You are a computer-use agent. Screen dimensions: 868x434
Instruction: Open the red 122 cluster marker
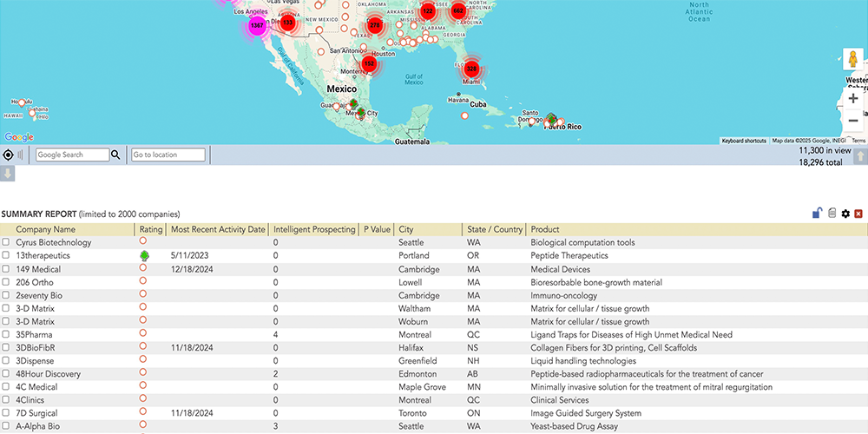pyautogui.click(x=427, y=10)
